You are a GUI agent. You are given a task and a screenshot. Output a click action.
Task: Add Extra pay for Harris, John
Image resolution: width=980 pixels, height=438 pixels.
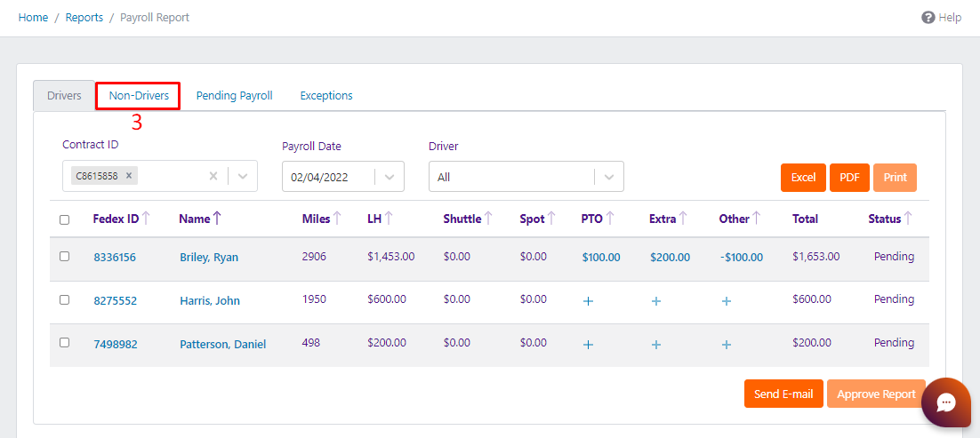656,301
